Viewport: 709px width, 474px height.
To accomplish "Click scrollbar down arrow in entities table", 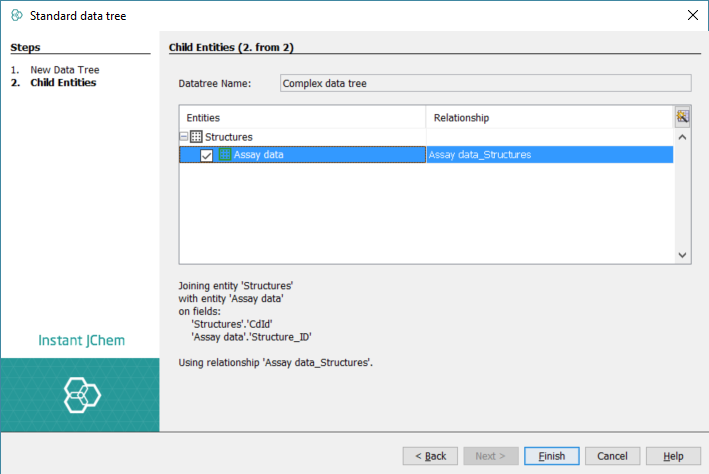I will point(683,256).
